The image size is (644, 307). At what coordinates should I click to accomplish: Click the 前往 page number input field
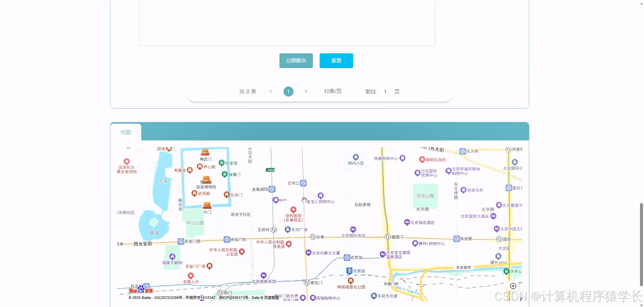tap(385, 91)
